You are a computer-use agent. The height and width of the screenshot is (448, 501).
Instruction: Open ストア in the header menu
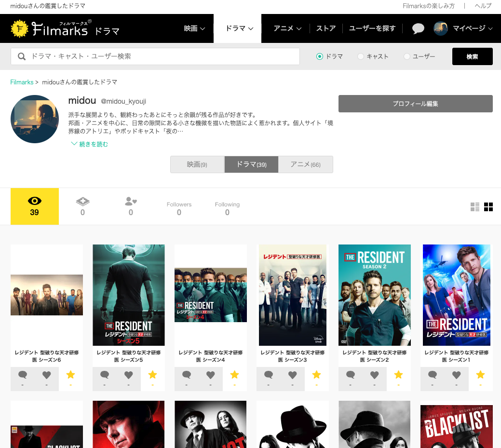click(326, 28)
